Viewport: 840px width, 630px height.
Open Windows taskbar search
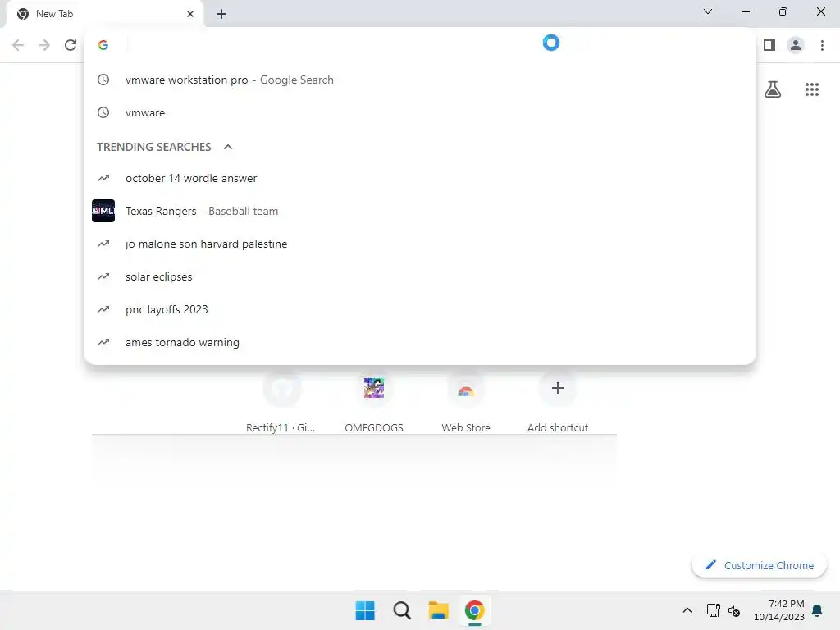point(402,610)
